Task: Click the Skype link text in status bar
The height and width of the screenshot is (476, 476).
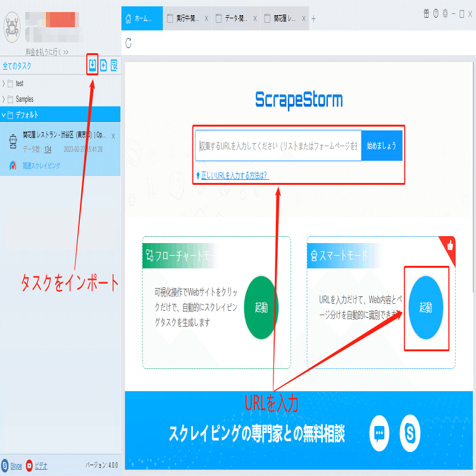Action: click(x=16, y=466)
